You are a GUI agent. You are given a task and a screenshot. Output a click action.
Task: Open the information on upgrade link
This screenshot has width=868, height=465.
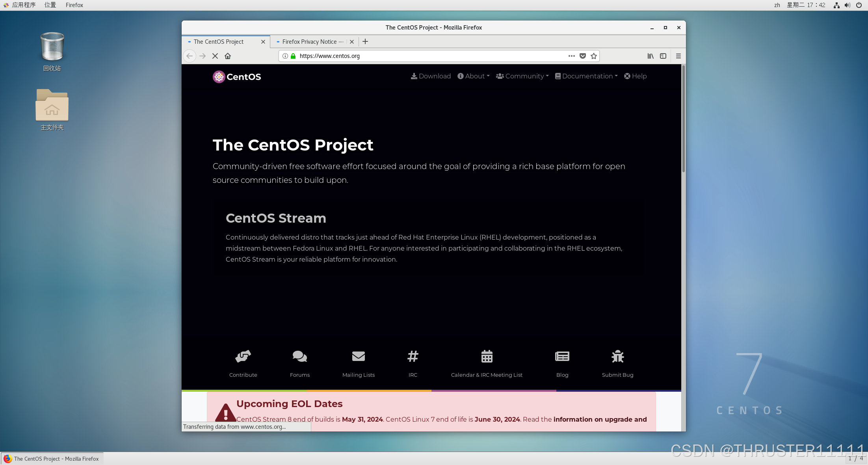click(x=600, y=419)
